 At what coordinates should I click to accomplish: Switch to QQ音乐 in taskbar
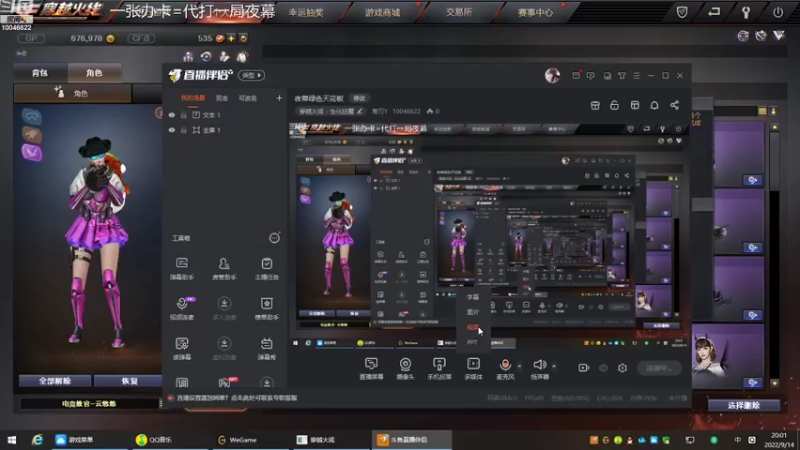tap(154, 440)
